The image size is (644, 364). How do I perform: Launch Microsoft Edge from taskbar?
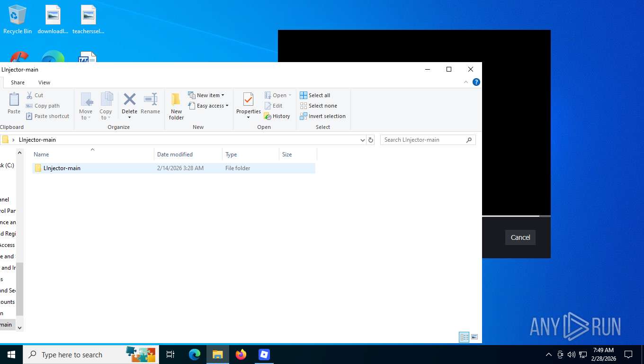click(195, 355)
